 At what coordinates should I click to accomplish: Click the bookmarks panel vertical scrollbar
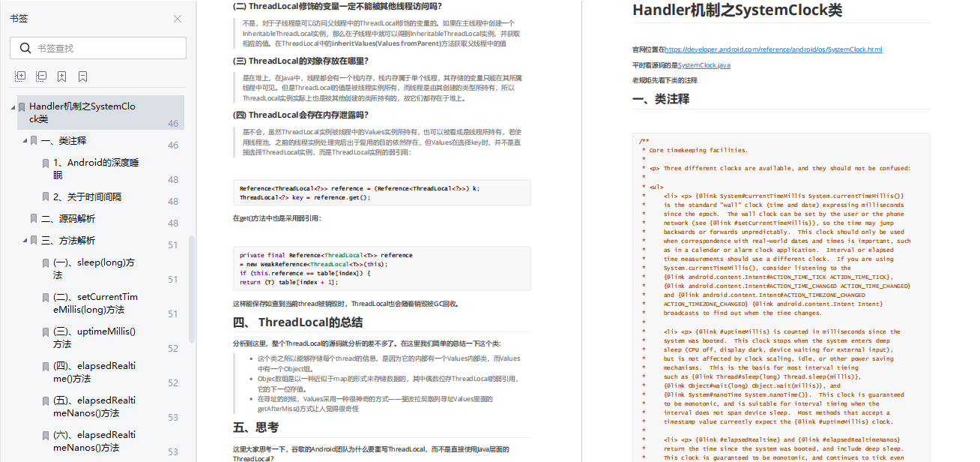[192, 289]
